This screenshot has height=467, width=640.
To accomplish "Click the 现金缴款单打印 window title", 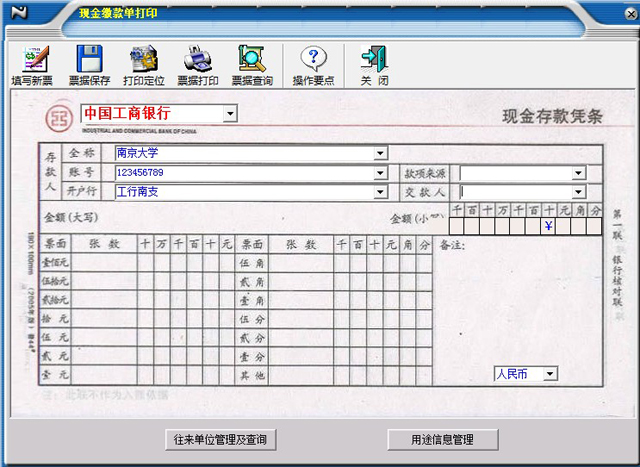I will point(118,13).
